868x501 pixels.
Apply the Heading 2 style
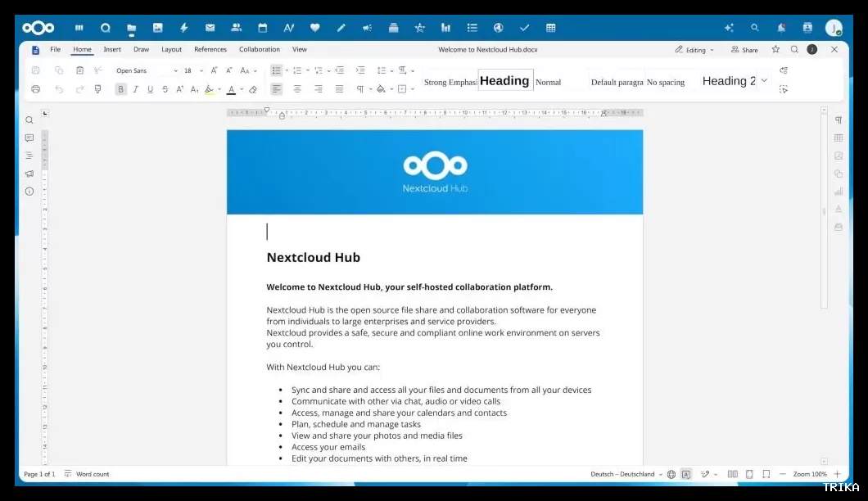coord(729,81)
